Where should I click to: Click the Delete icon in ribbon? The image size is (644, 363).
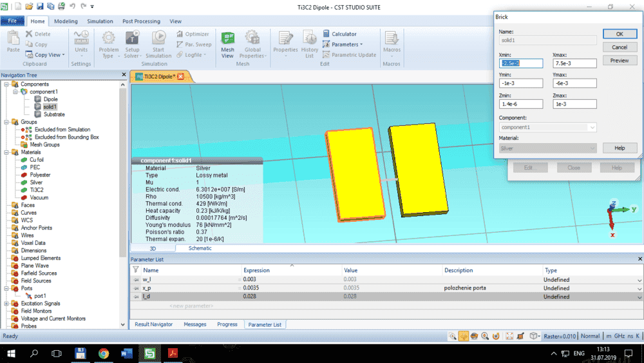coord(29,34)
